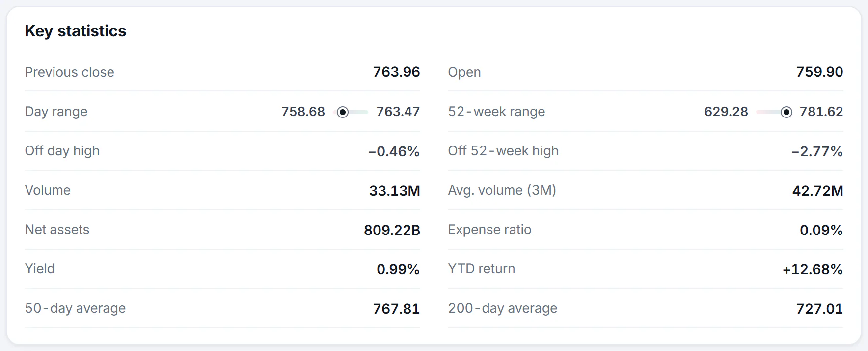Click the Off day high label

pos(62,151)
